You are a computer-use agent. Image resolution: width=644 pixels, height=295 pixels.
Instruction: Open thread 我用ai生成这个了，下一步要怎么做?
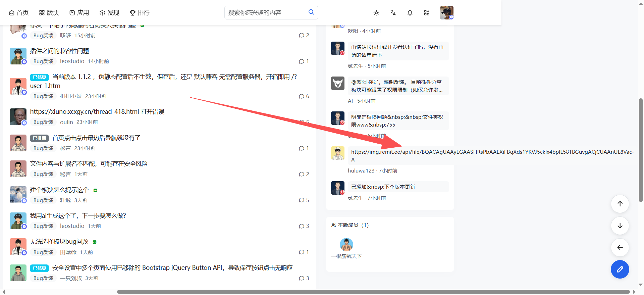[78, 216]
